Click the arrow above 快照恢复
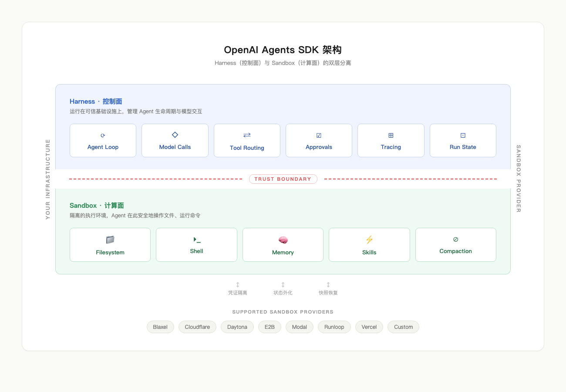Viewport: 566px width, 392px height. (328, 284)
